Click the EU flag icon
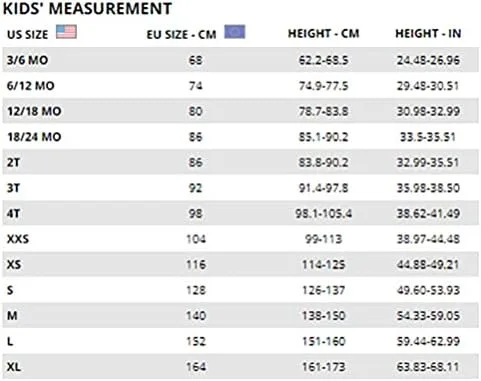 point(235,32)
